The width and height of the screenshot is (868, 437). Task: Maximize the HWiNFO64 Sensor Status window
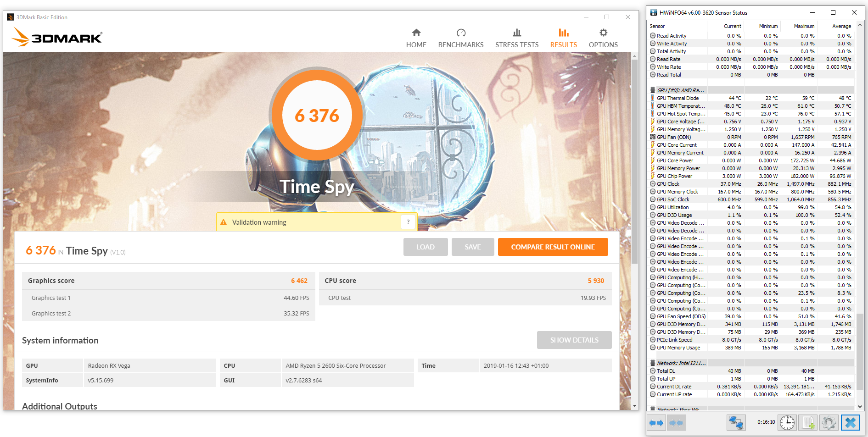click(x=833, y=12)
